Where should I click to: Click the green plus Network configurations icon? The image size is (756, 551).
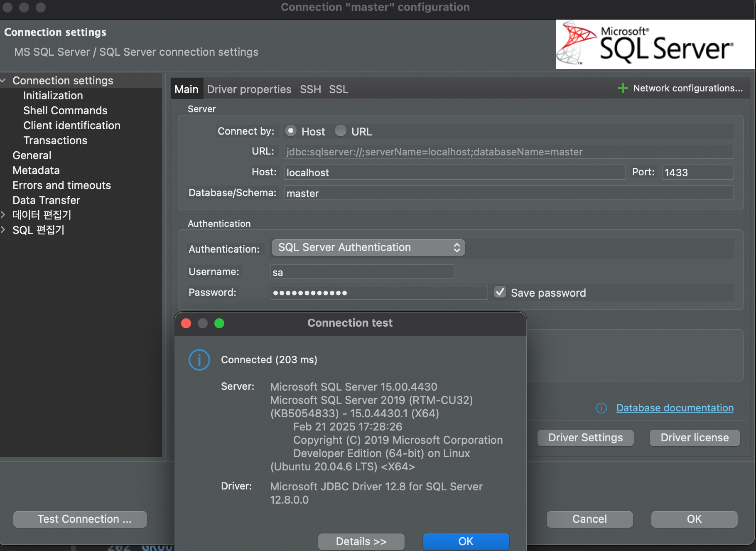coord(623,88)
